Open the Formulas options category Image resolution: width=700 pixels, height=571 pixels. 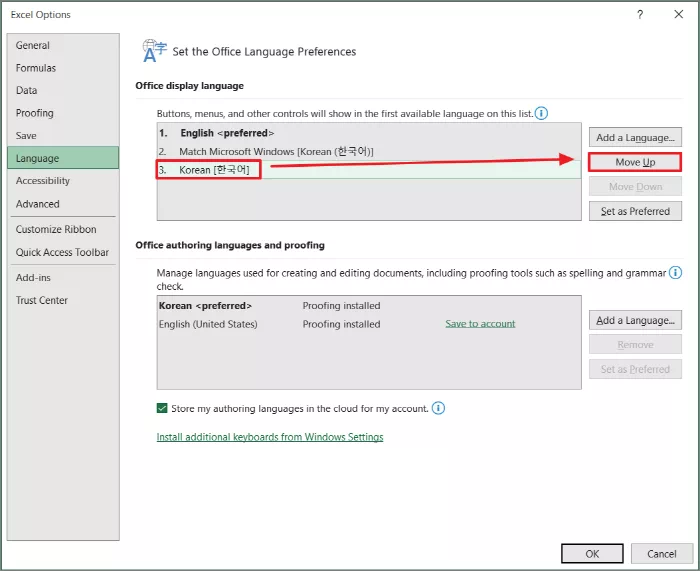pos(63,68)
